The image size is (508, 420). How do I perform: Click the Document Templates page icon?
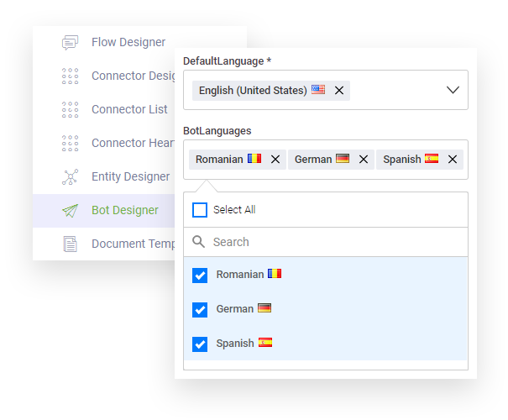tap(70, 244)
